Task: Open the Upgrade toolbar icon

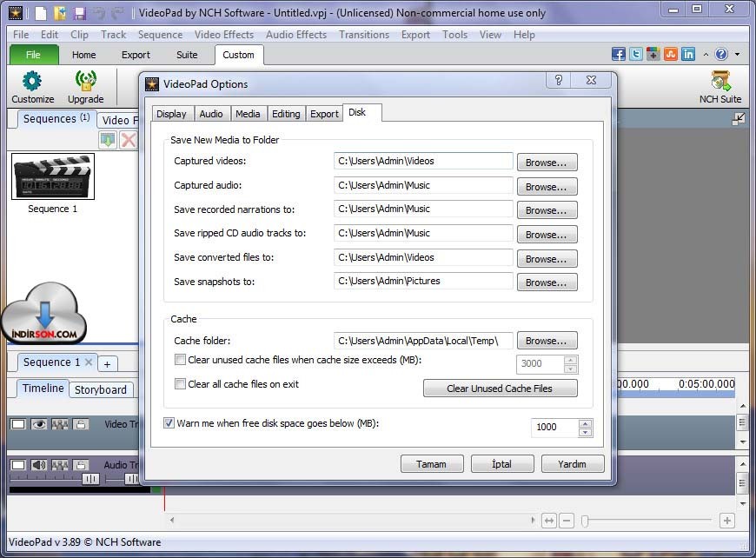Action: click(x=85, y=81)
